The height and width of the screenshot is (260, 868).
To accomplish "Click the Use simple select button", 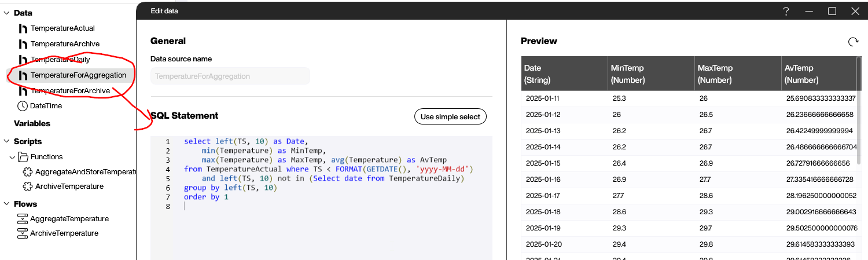I will pyautogui.click(x=450, y=116).
